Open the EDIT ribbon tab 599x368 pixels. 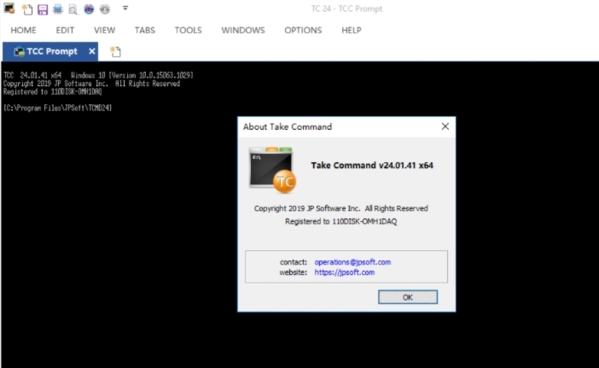click(x=65, y=30)
